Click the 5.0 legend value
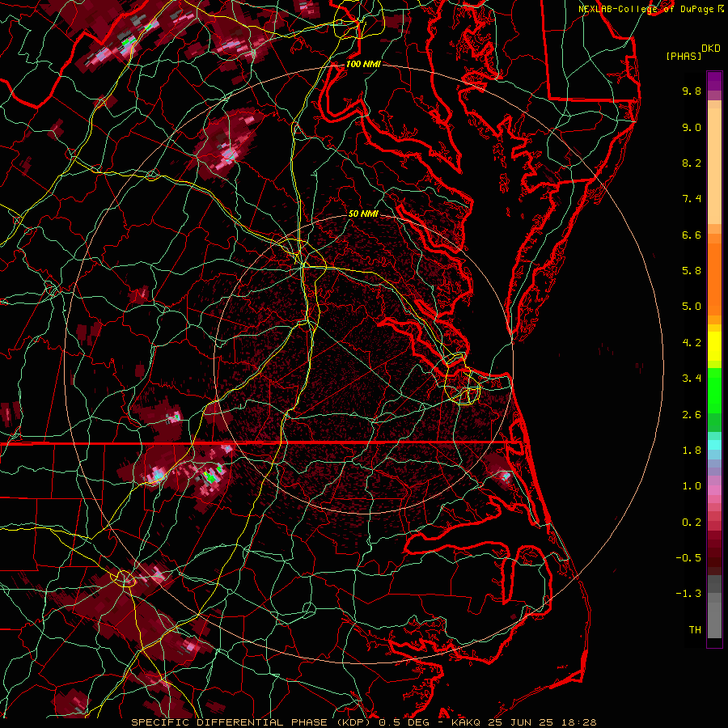 692,307
